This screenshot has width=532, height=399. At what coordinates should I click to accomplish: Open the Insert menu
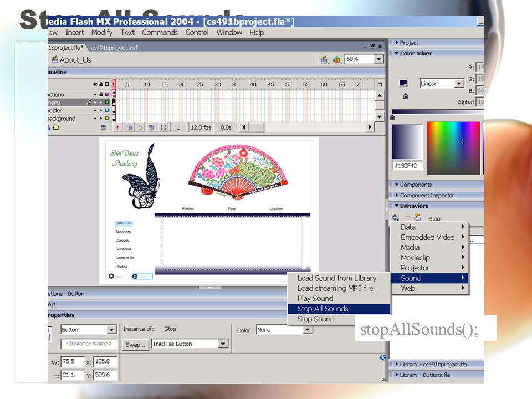pyautogui.click(x=75, y=33)
